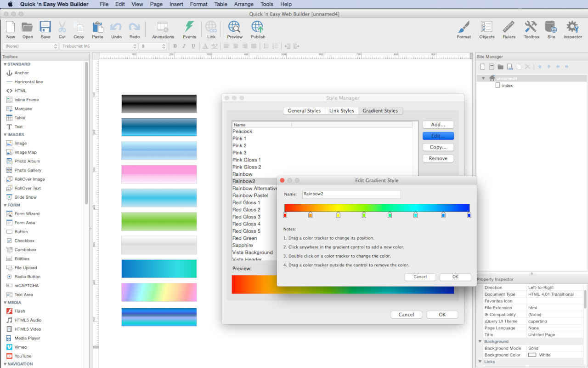Screen dimensions: 588x368
Task: Collapse the Background section in Property Inspector
Action: (481, 341)
